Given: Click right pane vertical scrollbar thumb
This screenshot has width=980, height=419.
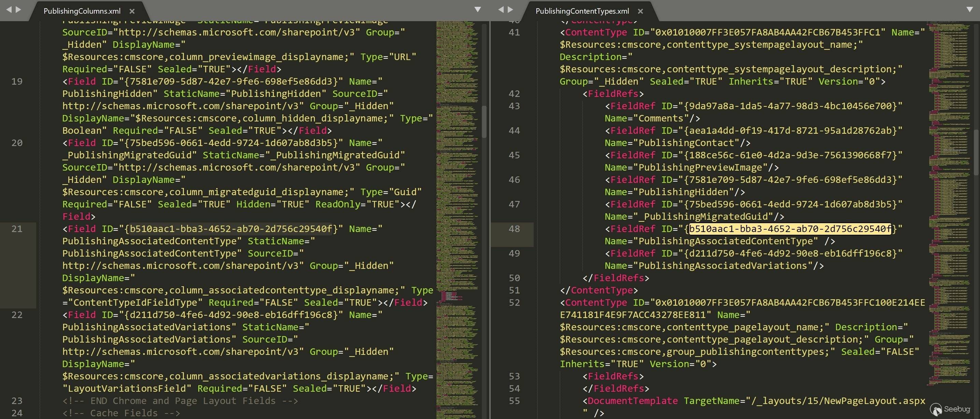Looking at the screenshot, I should (976, 152).
